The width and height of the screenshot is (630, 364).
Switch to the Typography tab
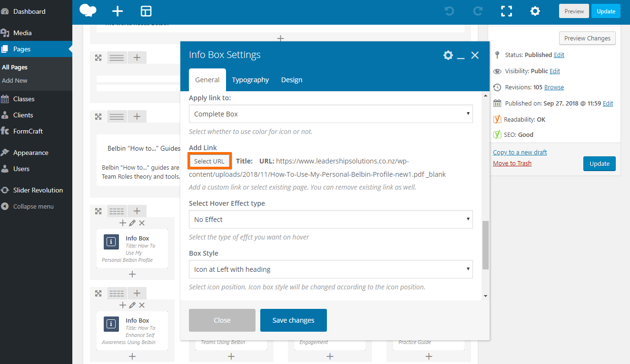click(250, 80)
